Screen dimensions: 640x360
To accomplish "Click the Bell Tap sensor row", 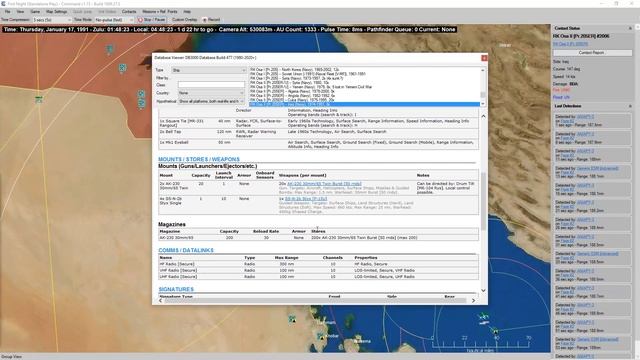I will (318, 134).
